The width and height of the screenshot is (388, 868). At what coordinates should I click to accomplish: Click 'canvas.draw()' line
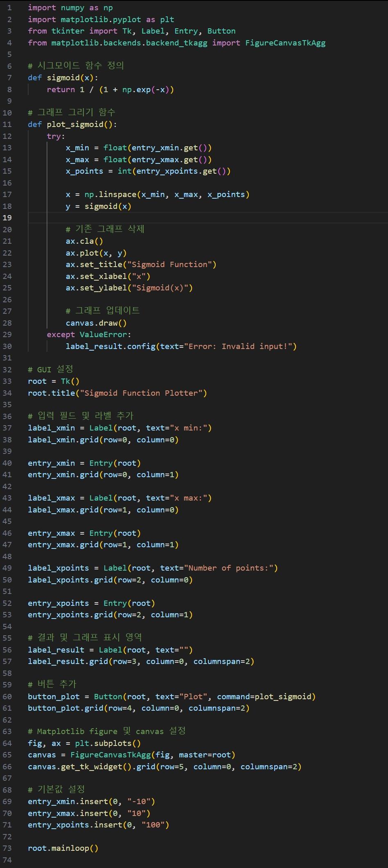pos(96,323)
